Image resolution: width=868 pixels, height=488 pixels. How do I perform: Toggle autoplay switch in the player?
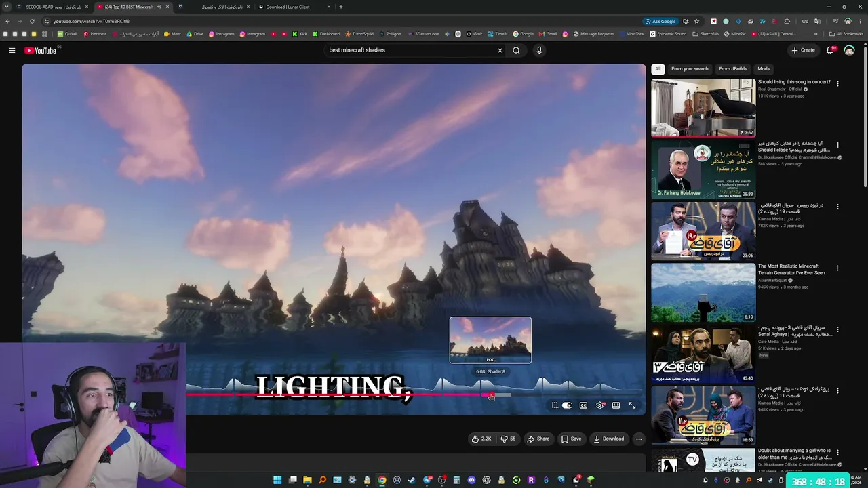point(567,405)
